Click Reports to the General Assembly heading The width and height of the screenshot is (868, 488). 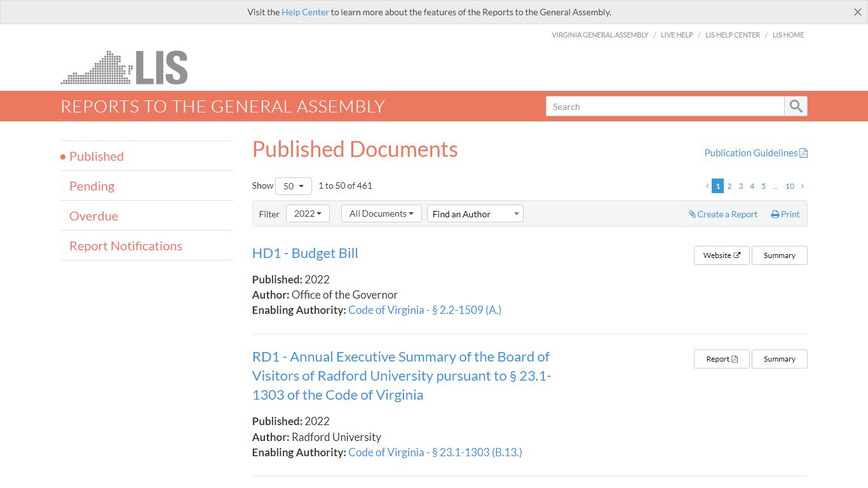click(x=223, y=106)
